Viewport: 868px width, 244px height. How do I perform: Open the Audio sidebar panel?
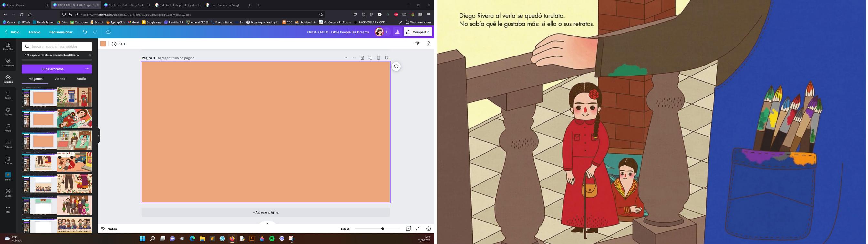[x=8, y=128]
